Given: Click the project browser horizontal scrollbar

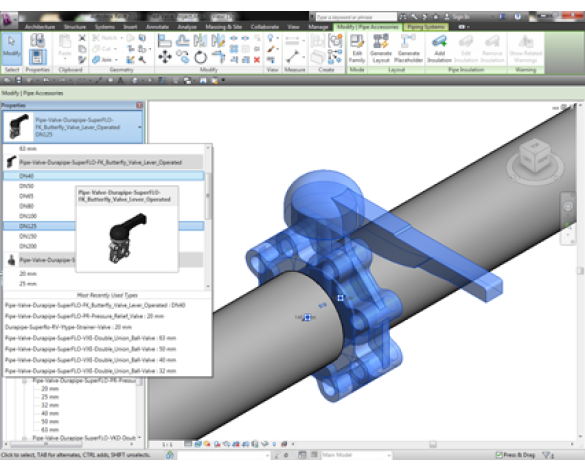Looking at the screenshot, I should 46,445.
